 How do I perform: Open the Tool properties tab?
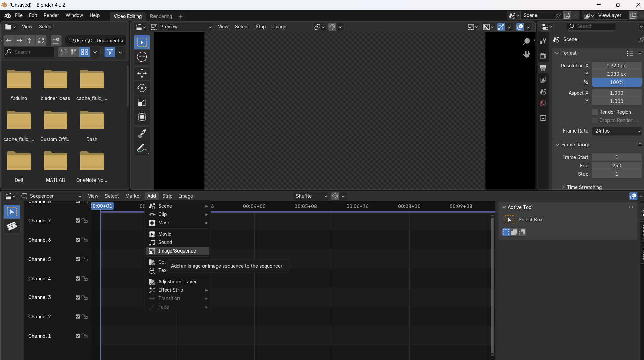pyautogui.click(x=543, y=41)
